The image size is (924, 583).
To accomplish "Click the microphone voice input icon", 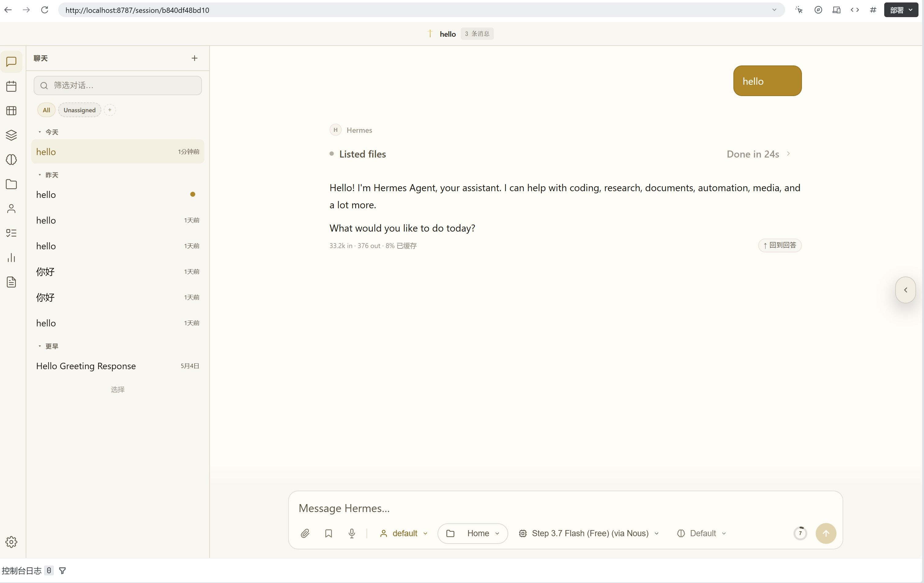I will (352, 533).
